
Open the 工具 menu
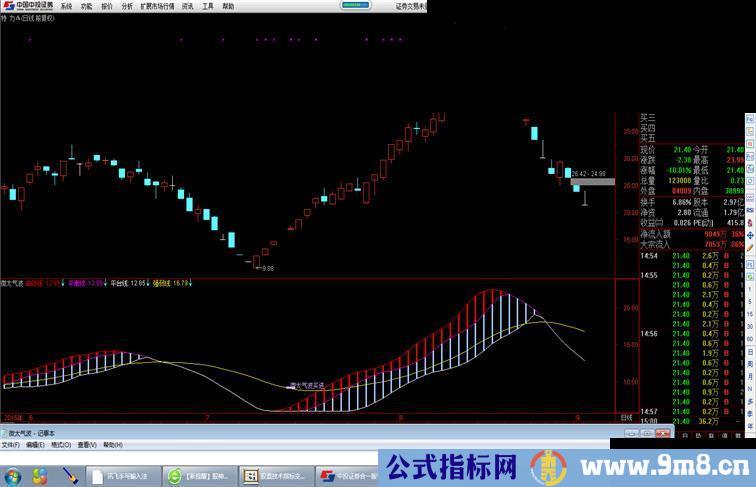click(x=208, y=6)
